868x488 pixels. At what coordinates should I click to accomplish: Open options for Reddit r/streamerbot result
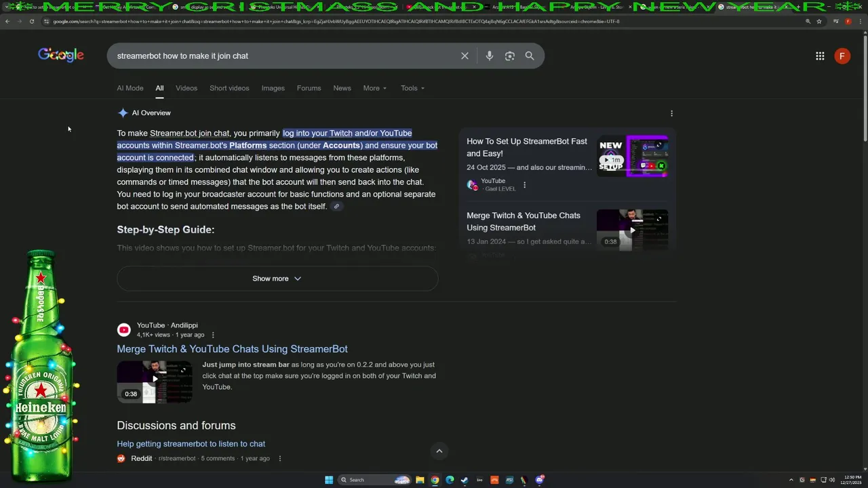(279, 458)
